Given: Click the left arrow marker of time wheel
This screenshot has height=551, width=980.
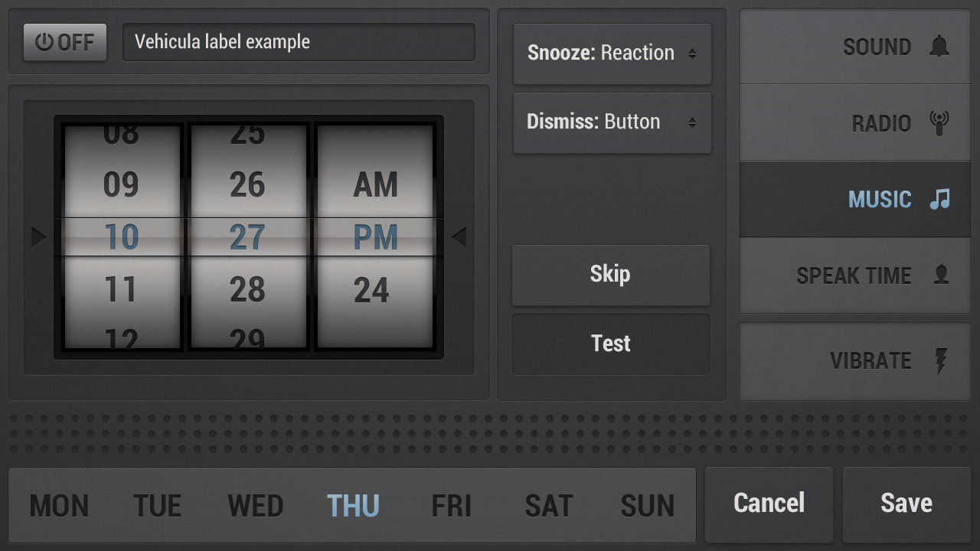Looking at the screenshot, I should pyautogui.click(x=38, y=238).
